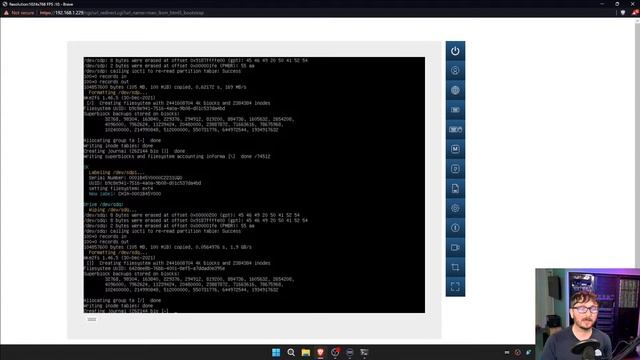Open the taskbar Search magnifier
This screenshot has width=640, height=360.
[291, 352]
